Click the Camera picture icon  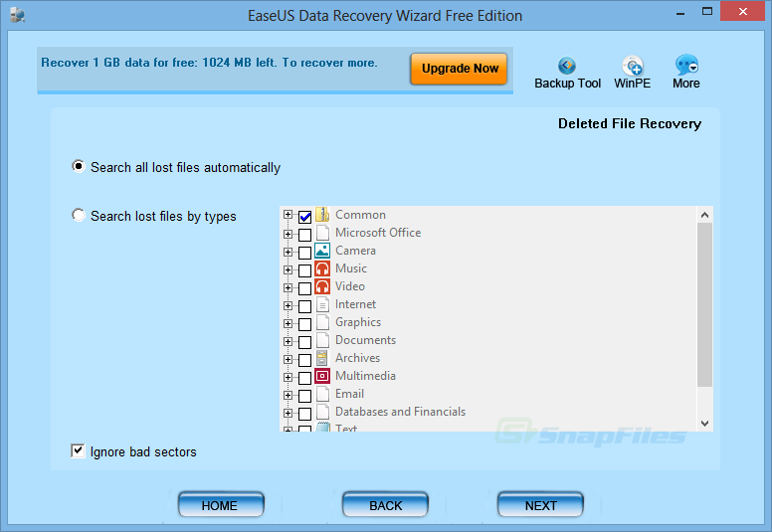(322, 251)
